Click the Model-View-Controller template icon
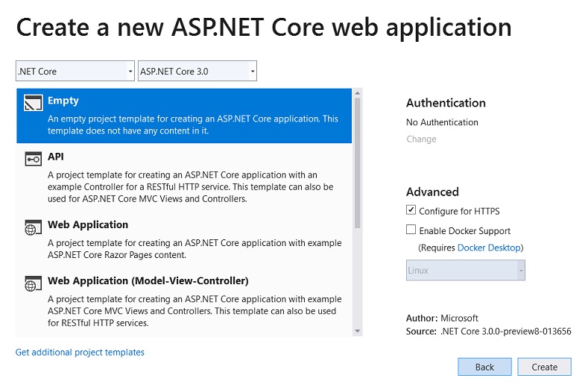588x384 pixels. (x=33, y=284)
